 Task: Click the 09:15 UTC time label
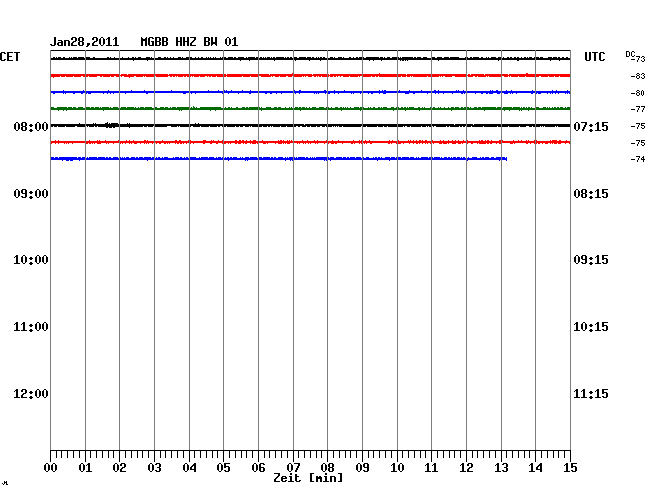591,260
